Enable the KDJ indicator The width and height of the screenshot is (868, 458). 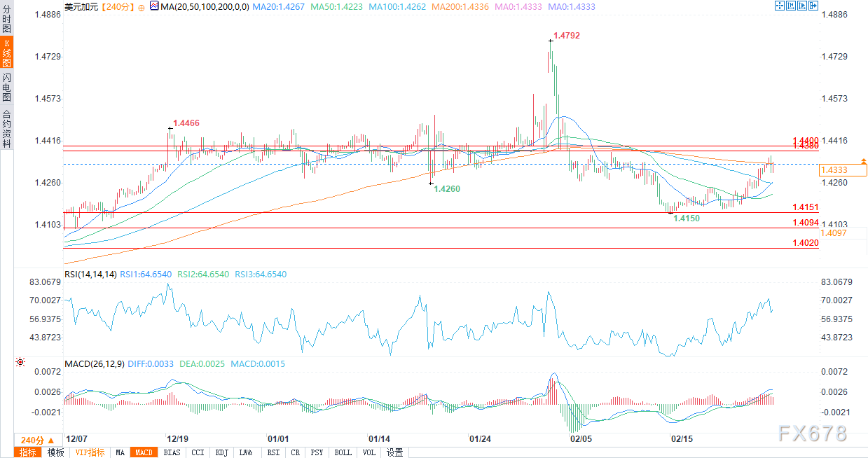tap(222, 452)
